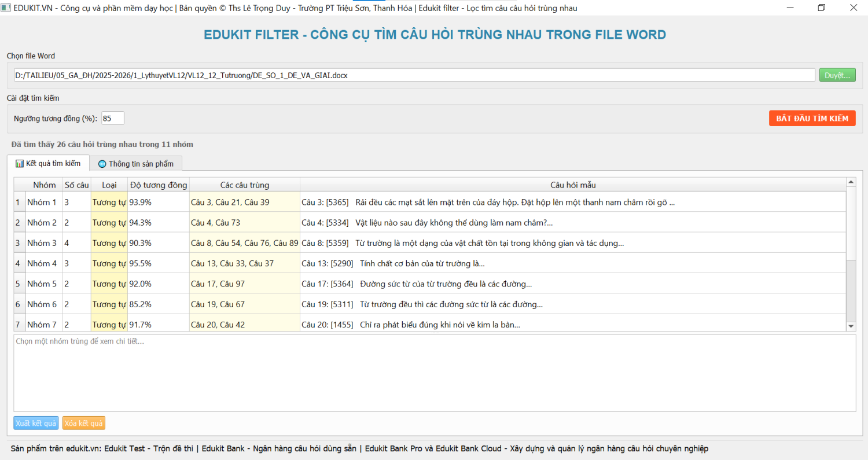The image size is (868, 460).
Task: Select the Nhóm 1 result row
Action: coord(42,203)
